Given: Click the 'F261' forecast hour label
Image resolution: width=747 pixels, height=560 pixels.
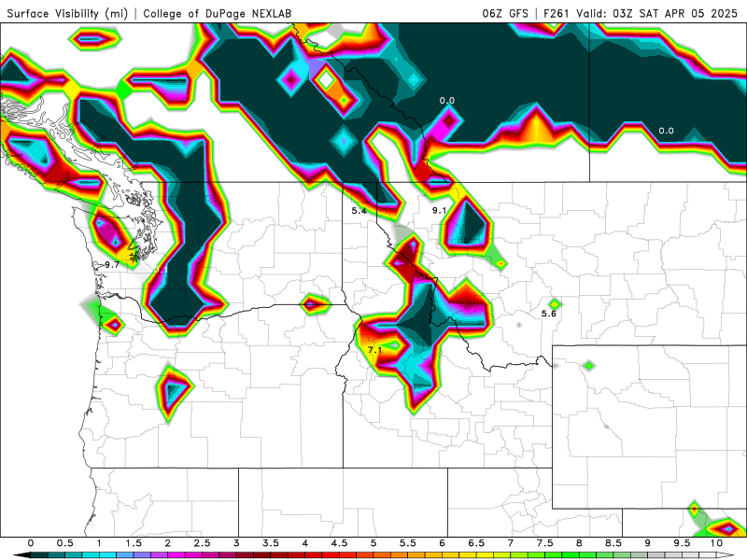Looking at the screenshot, I should (x=556, y=13).
